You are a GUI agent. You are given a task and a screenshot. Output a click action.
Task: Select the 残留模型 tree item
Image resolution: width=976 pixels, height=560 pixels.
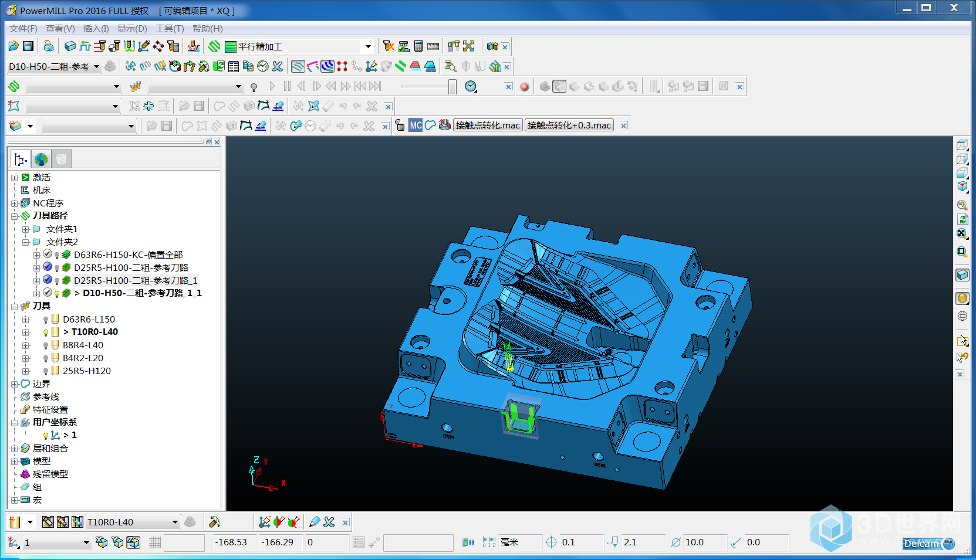[50, 474]
